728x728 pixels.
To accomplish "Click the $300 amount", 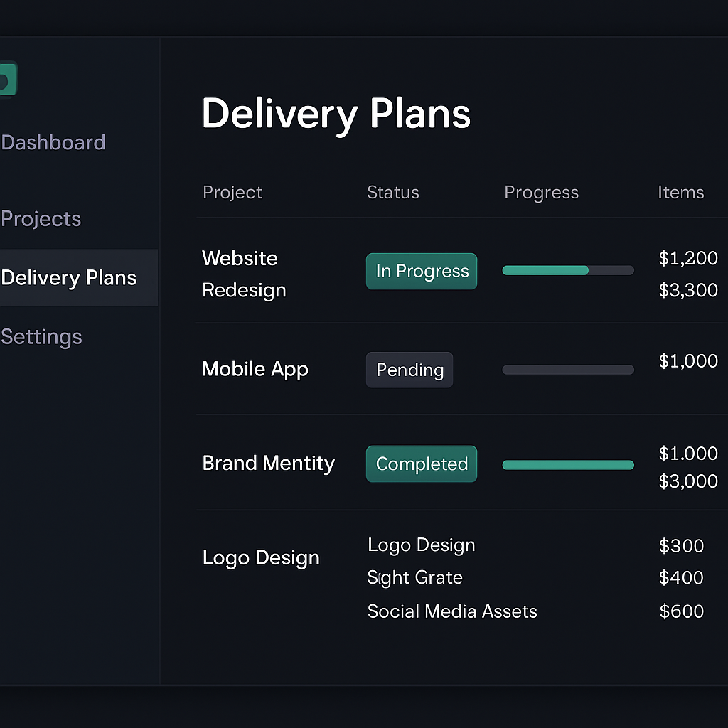I will coord(681,546).
